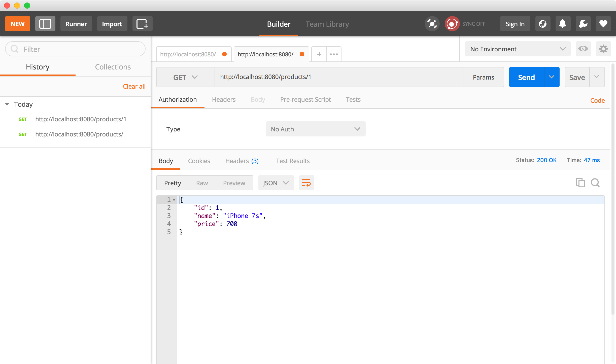Collapse the Today history group

click(x=7, y=104)
